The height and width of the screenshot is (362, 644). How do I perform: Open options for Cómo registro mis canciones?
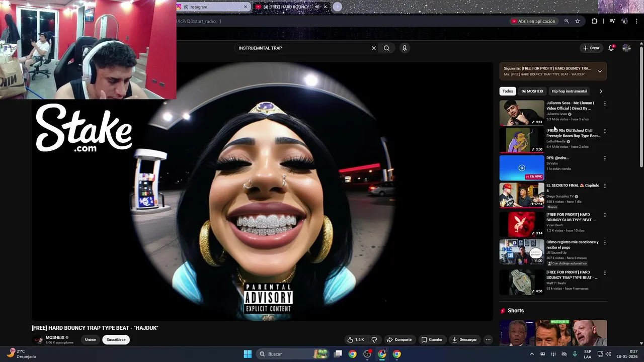[x=605, y=242]
